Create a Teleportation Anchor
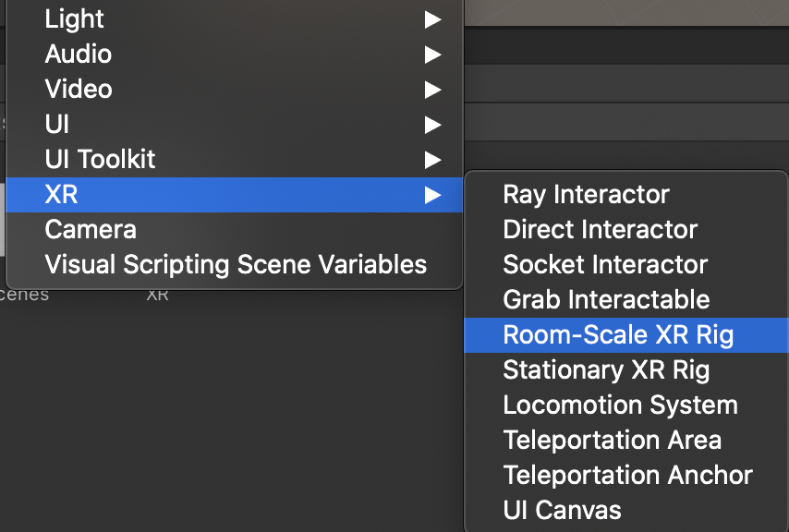Screen dimensions: 789x532 (x=626, y=476)
